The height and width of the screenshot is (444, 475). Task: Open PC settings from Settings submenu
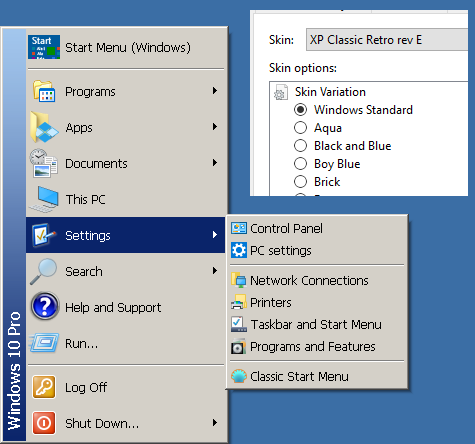click(317, 250)
